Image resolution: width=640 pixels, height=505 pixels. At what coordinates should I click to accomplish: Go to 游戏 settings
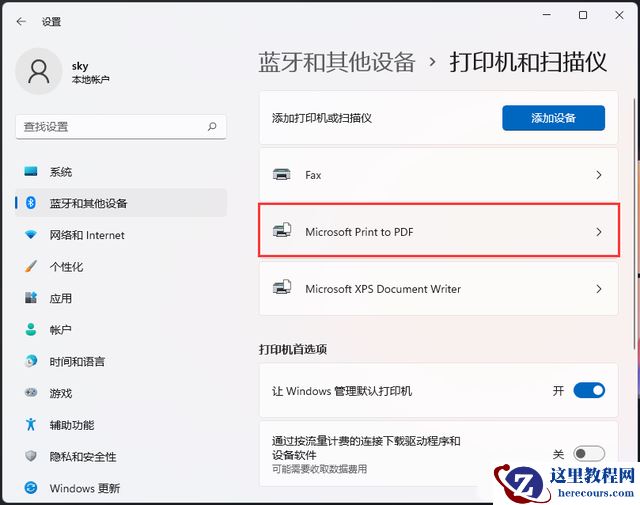point(121,393)
